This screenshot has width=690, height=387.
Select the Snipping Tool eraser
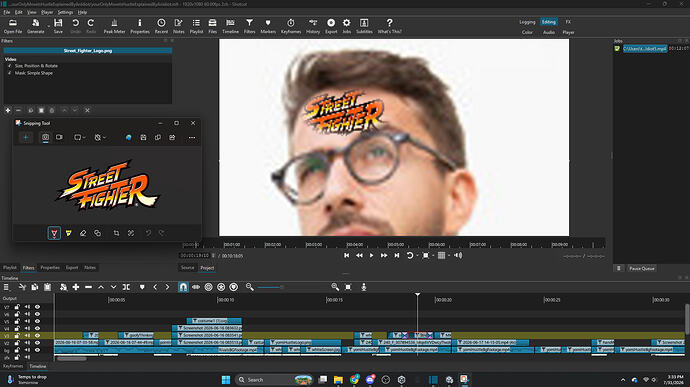(x=83, y=233)
